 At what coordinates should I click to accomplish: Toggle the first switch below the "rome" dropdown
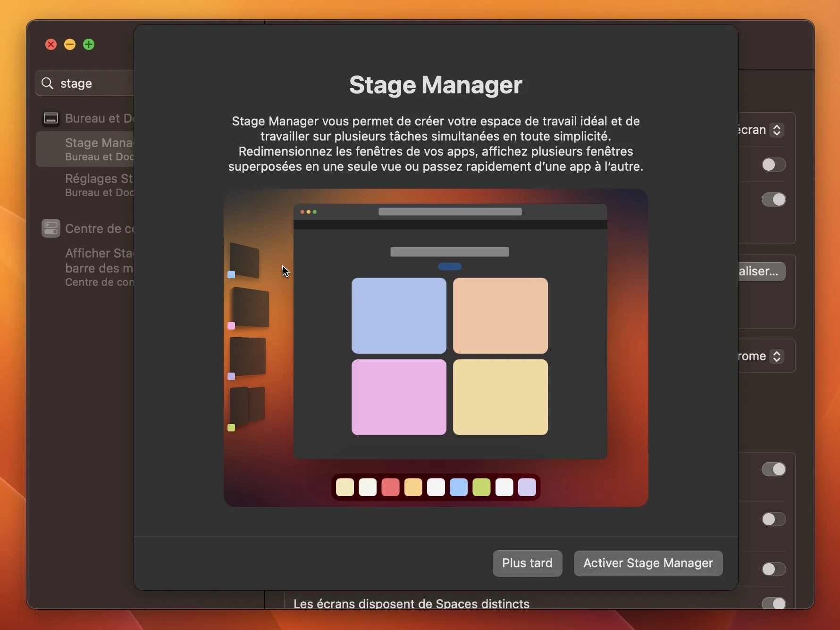click(773, 469)
